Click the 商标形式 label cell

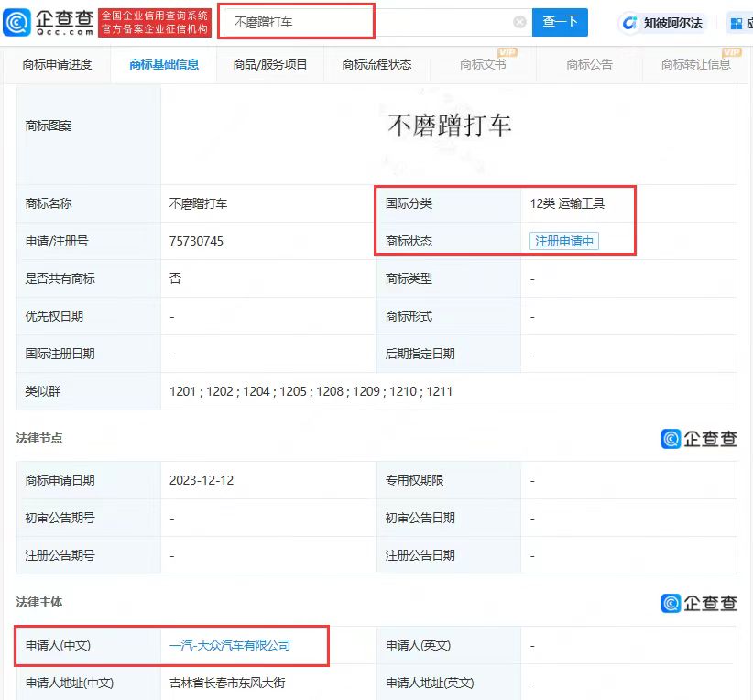point(449,316)
